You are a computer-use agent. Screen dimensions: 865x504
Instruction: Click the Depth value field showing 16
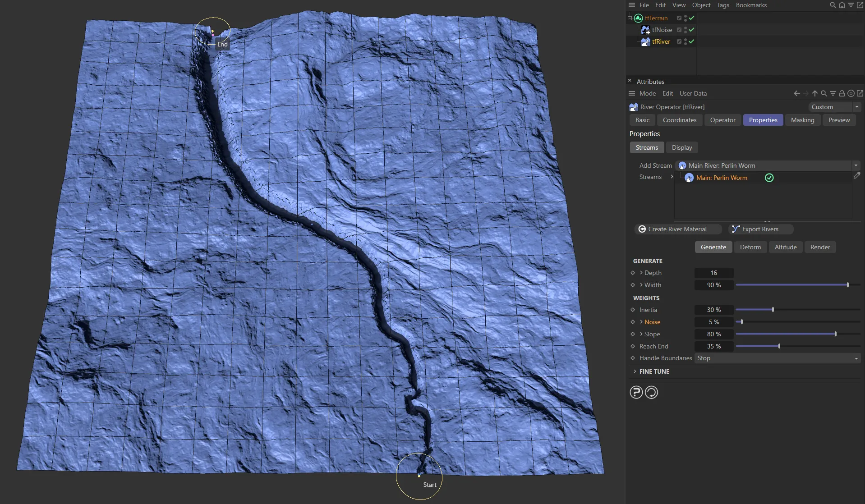tap(713, 273)
